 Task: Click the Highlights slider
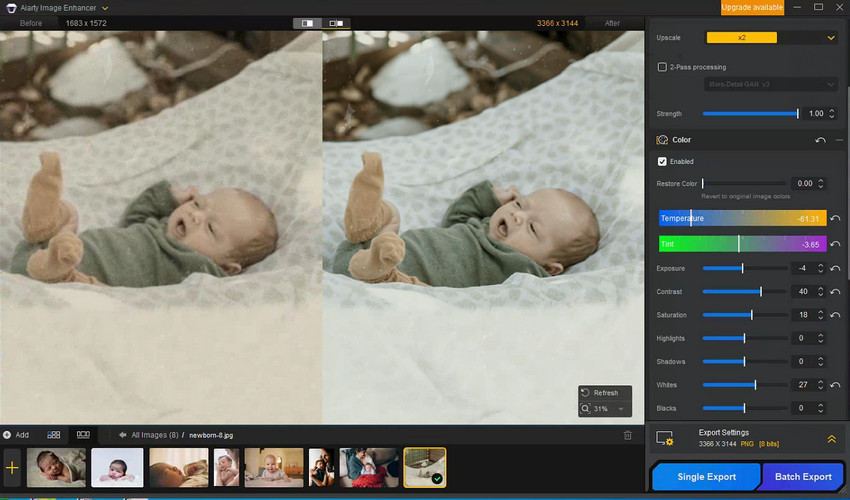tap(744, 338)
